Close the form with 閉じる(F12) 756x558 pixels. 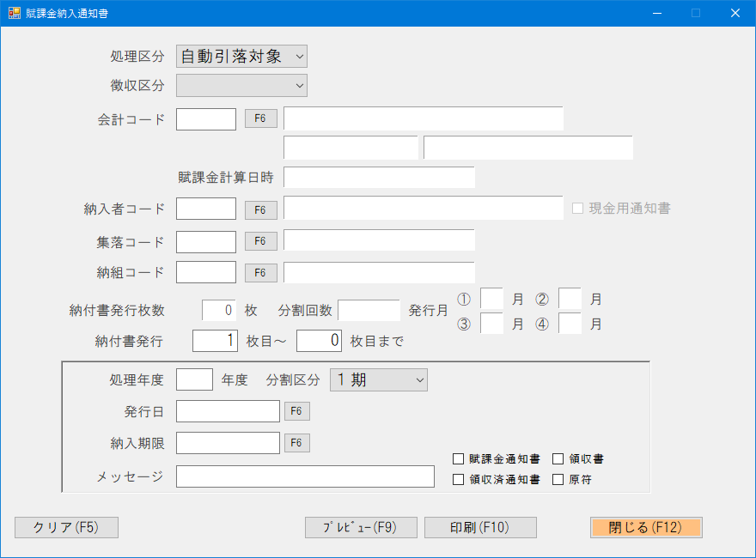646,527
